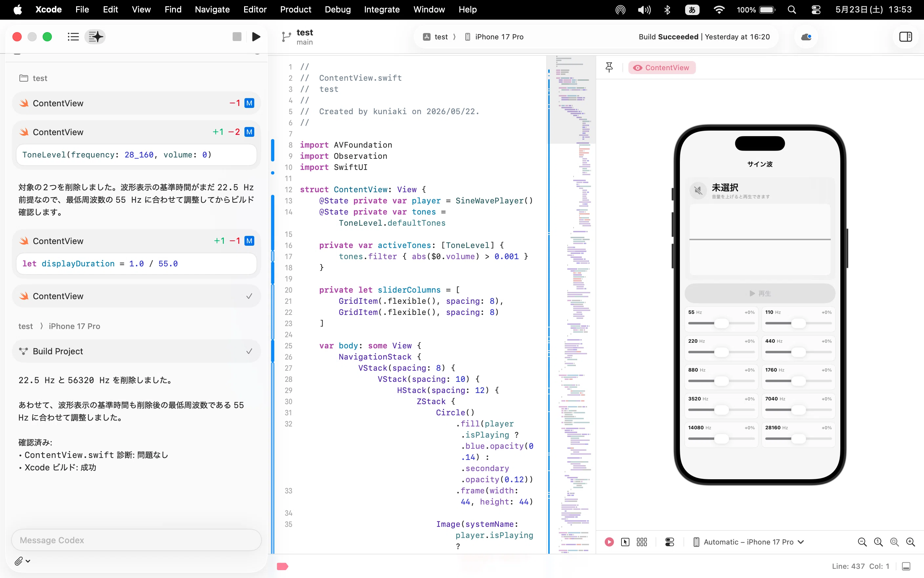
Task: Open the Apple menu
Action: 18,10
